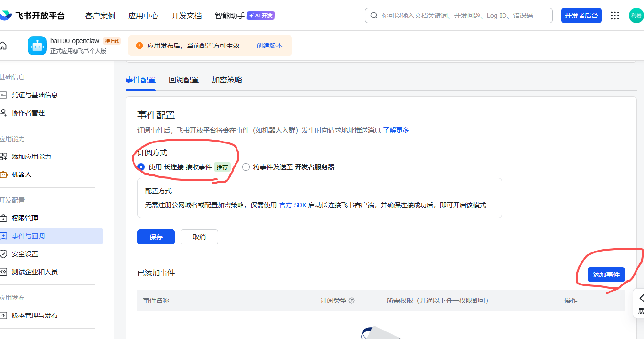Click the home icon
This screenshot has height=339, width=644.
(x=3, y=46)
